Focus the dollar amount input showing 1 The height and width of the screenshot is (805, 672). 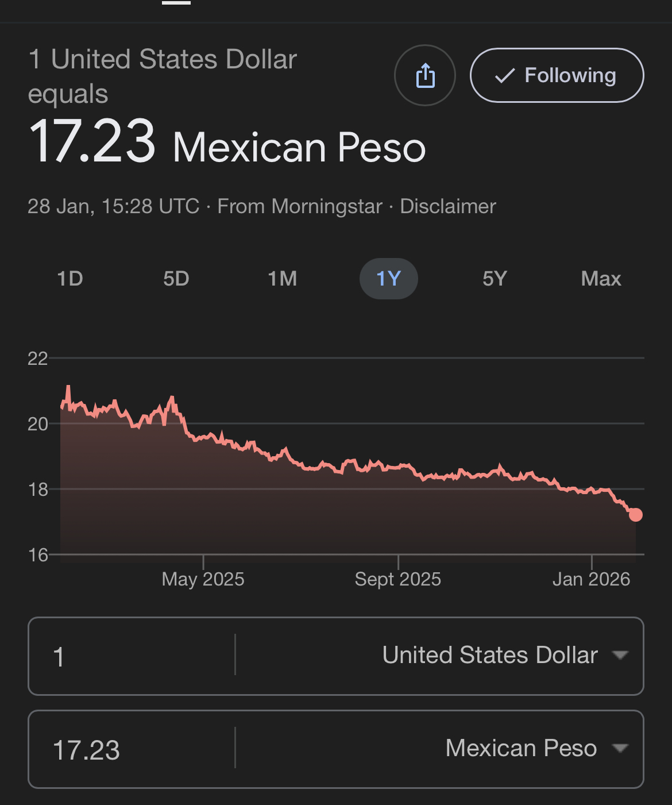[x=132, y=656]
